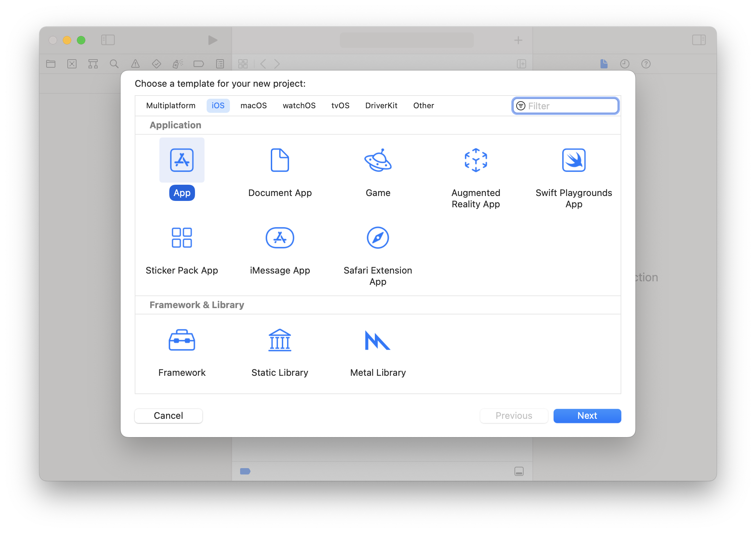Click Cancel to dismiss dialog
This screenshot has height=533, width=756.
point(168,415)
